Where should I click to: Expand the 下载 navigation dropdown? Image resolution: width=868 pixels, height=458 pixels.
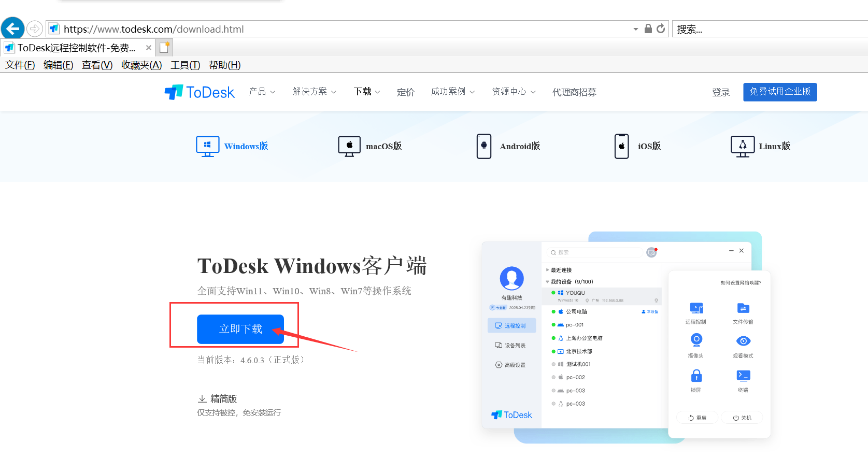pos(367,92)
